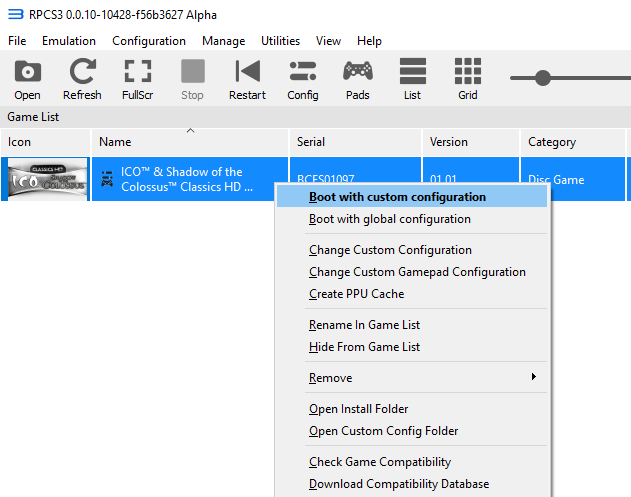The width and height of the screenshot is (631, 497).
Task: Sort by the Icon column header
Action: (x=45, y=142)
